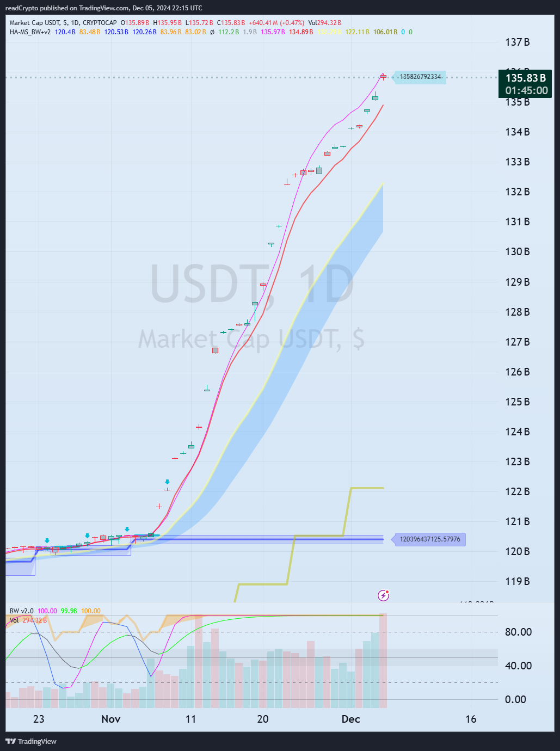This screenshot has width=560, height=751.
Task: Click the Nov label on time axis
Action: (x=111, y=719)
